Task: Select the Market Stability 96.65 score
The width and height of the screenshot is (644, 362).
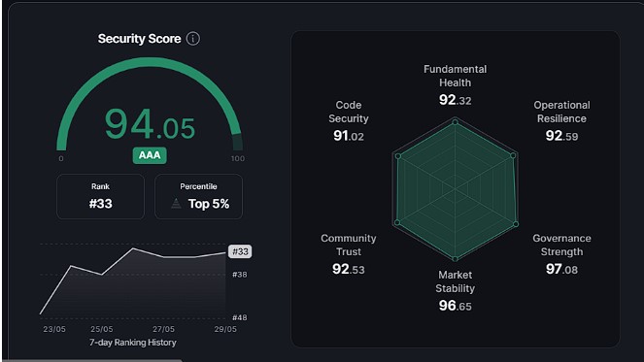Action: coord(455,306)
